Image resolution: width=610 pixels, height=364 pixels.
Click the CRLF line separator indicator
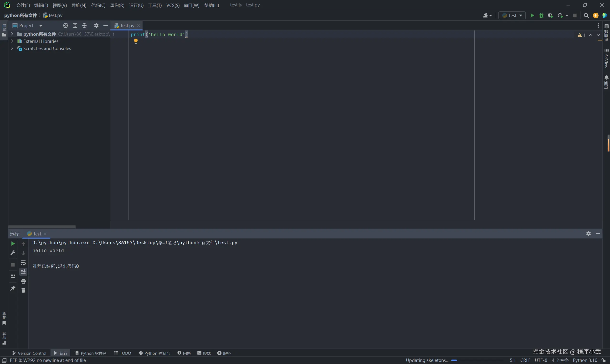point(525,360)
